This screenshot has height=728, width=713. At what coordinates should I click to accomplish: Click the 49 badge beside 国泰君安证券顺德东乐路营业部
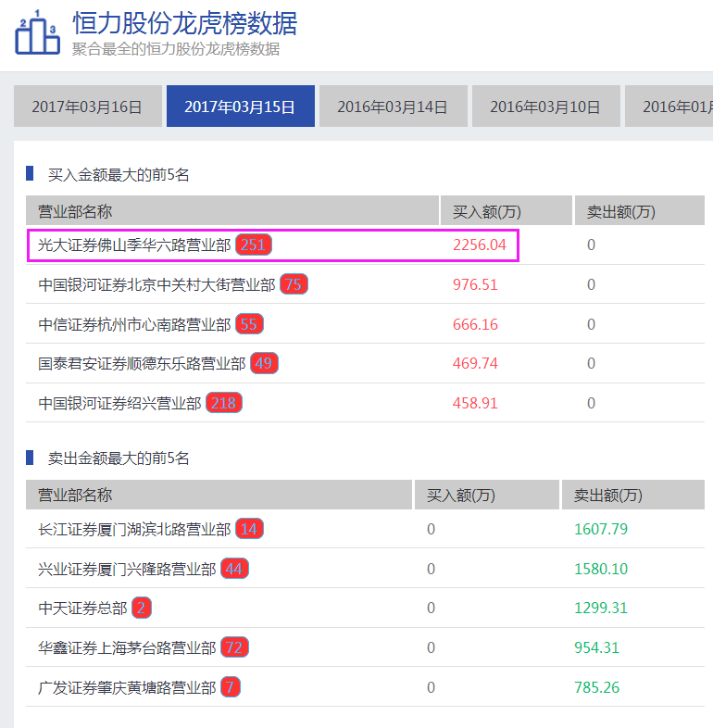click(x=264, y=363)
